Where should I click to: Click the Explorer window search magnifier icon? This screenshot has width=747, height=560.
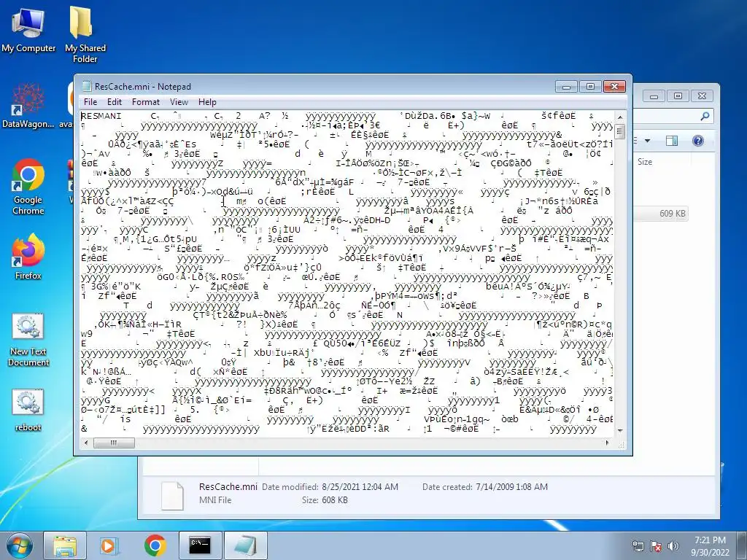click(x=705, y=116)
